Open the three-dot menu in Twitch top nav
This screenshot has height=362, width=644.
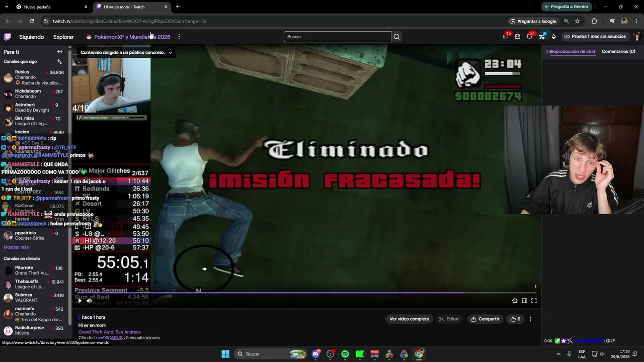click(x=179, y=37)
